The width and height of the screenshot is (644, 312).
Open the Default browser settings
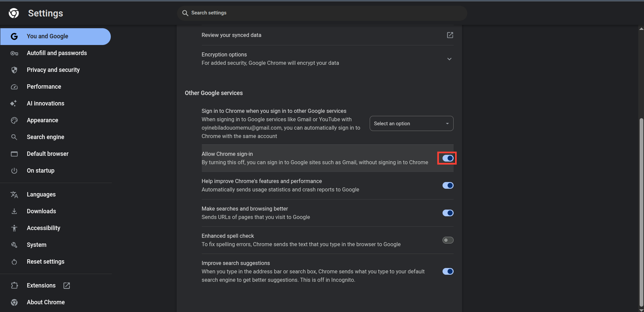pos(47,154)
